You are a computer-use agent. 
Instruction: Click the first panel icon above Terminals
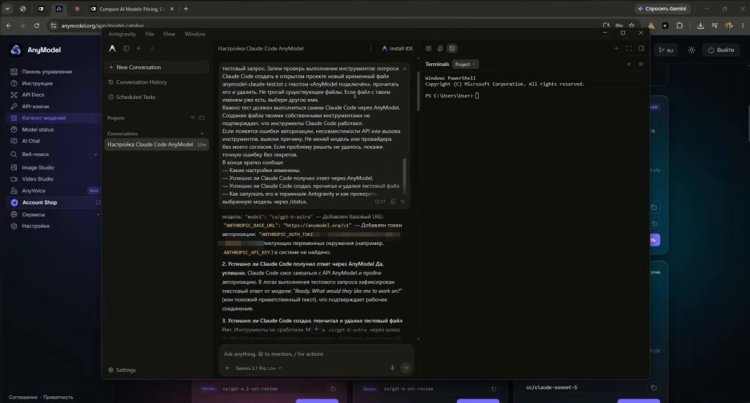(429, 48)
